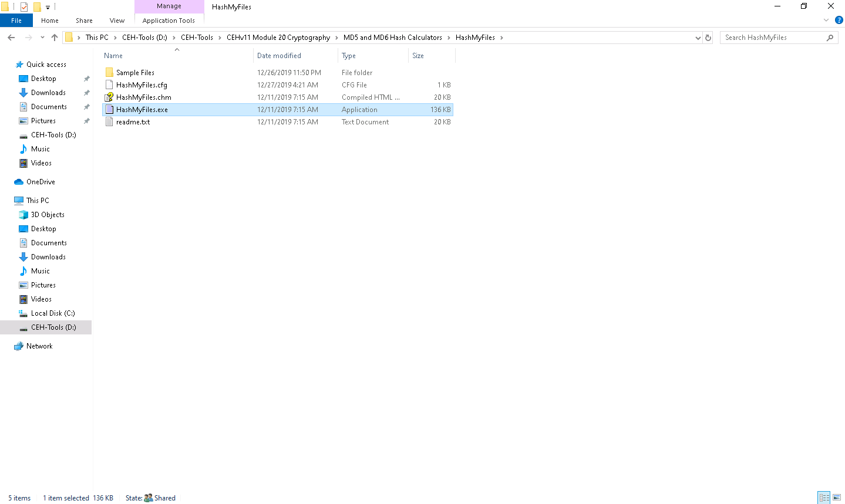Viewport: 845px width, 504px height.
Task: Click the Refresh address bar icon
Action: 708,38
